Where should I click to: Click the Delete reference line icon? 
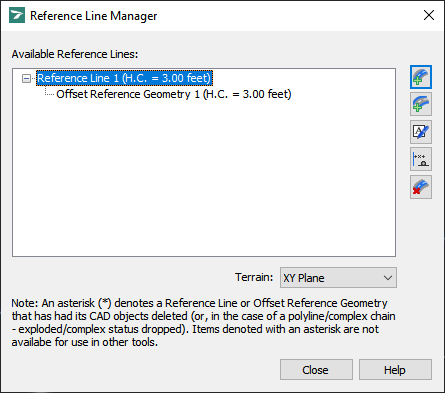(x=421, y=187)
